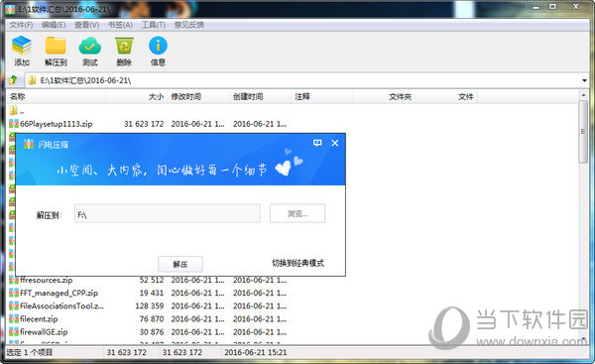Select file filecent.zip
Image resolution: width=595 pixels, height=364 pixels.
tap(39, 318)
